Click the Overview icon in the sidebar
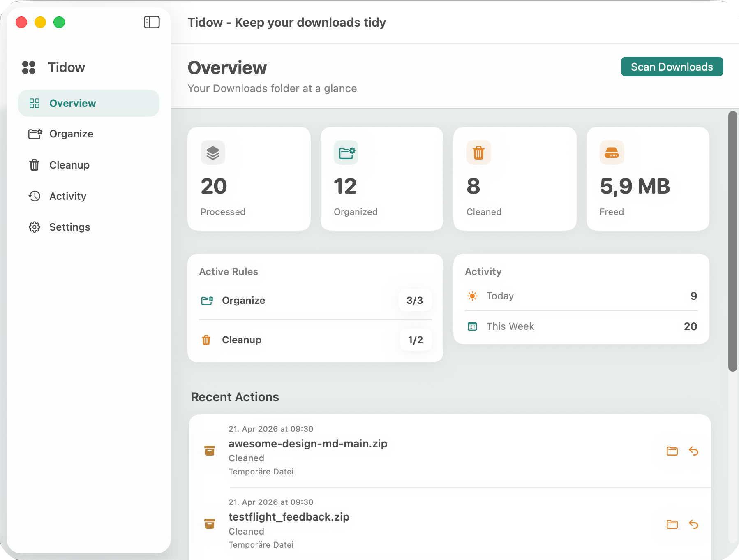Image resolution: width=739 pixels, height=560 pixels. click(35, 103)
